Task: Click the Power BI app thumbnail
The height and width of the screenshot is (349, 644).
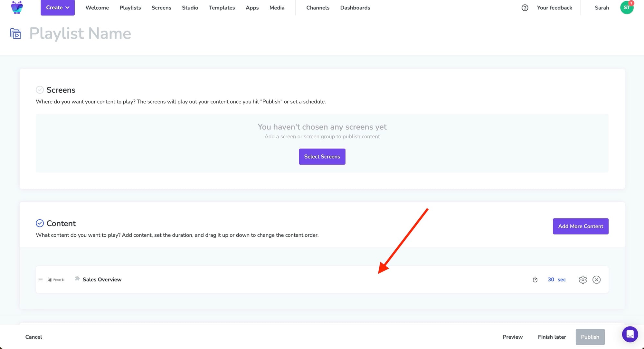Action: pyautogui.click(x=56, y=280)
